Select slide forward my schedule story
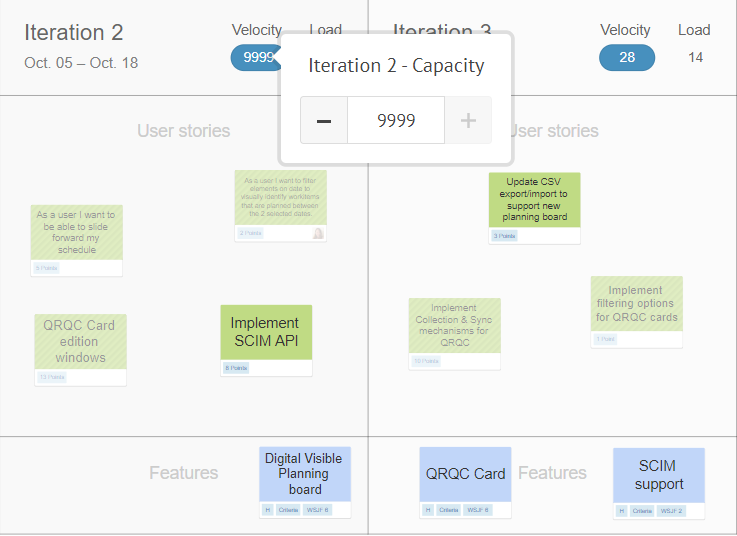Screen dimensions: 737x536 tap(77, 240)
